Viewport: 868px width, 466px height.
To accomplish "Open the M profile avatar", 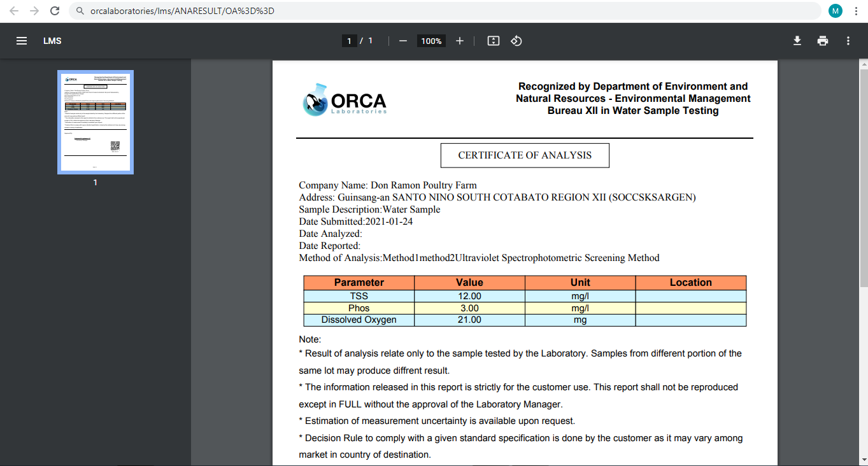I will [835, 11].
